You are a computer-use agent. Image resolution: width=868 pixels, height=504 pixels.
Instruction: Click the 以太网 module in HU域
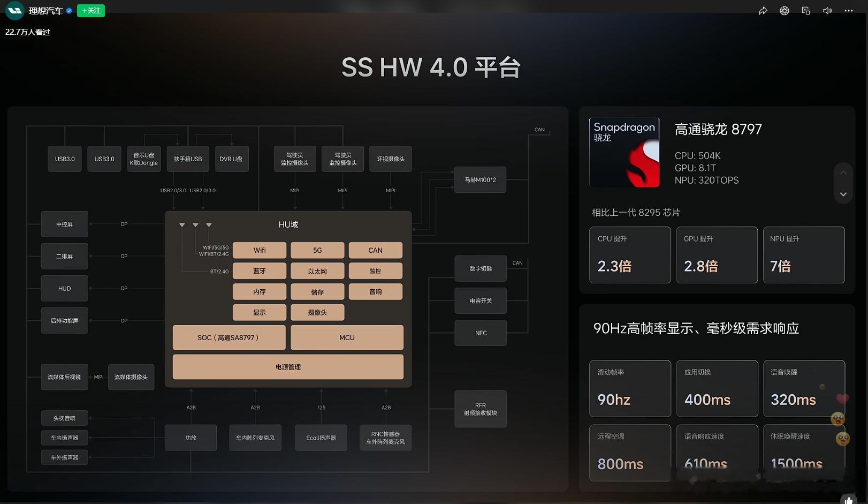[317, 271]
